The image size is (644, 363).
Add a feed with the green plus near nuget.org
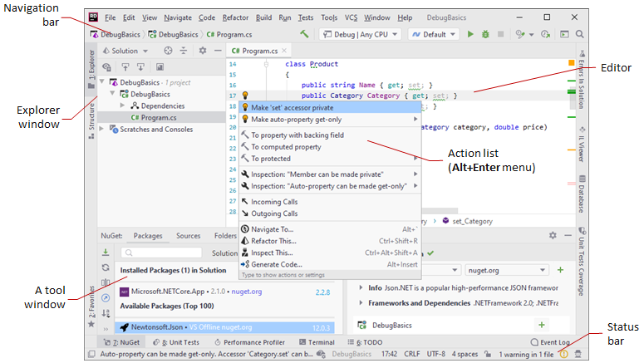pyautogui.click(x=560, y=270)
